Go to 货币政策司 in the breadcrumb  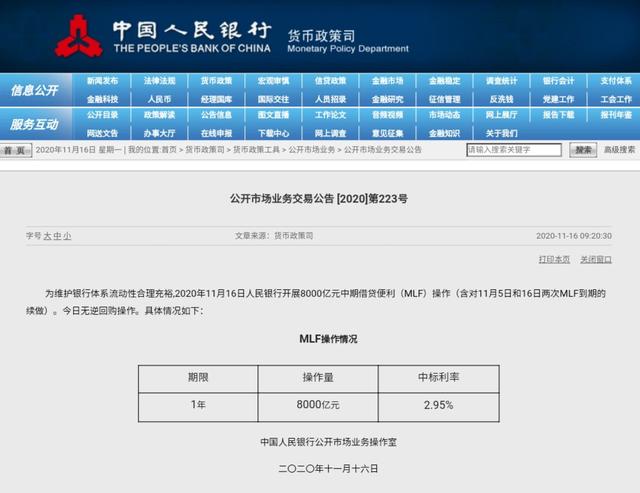(x=205, y=150)
